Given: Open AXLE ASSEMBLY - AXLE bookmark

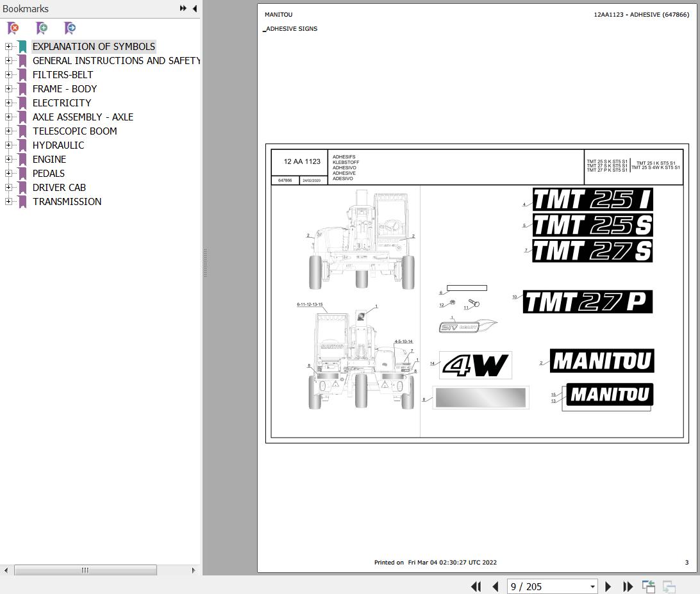Looking at the screenshot, I should [x=83, y=117].
